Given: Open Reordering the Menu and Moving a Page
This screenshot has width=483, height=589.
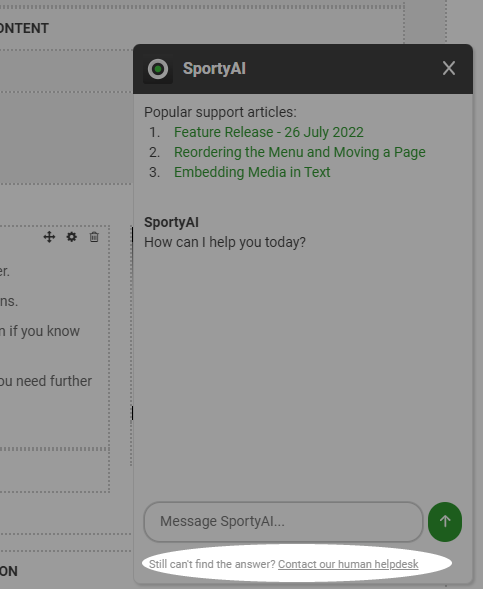Looking at the screenshot, I should point(300,152).
